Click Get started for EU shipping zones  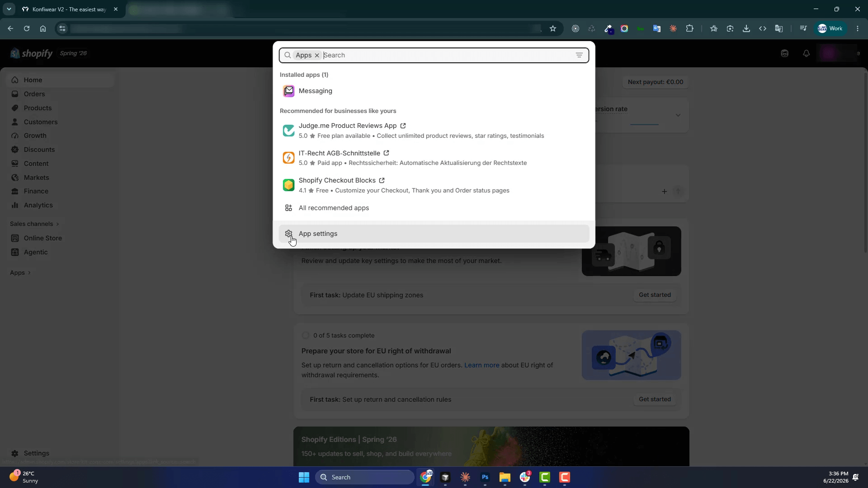655,295
